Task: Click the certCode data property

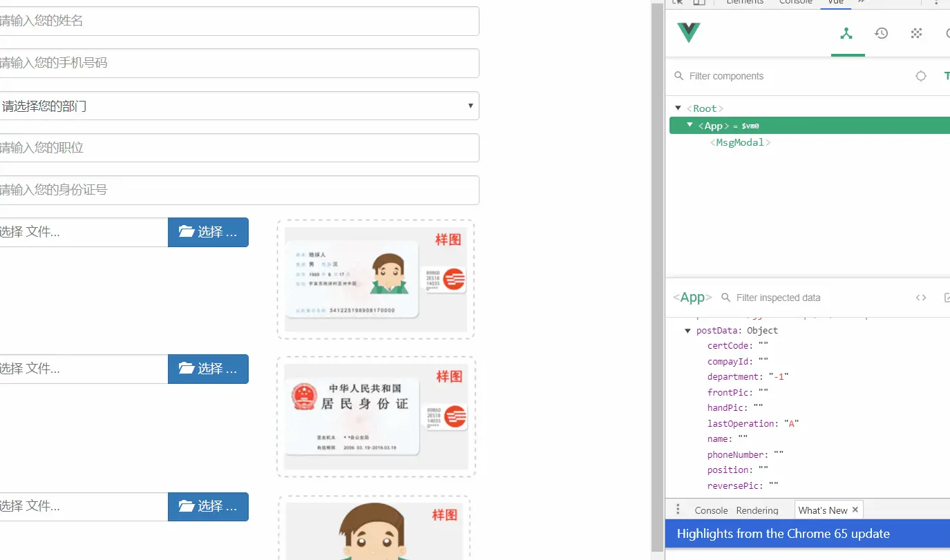Action: tap(737, 346)
